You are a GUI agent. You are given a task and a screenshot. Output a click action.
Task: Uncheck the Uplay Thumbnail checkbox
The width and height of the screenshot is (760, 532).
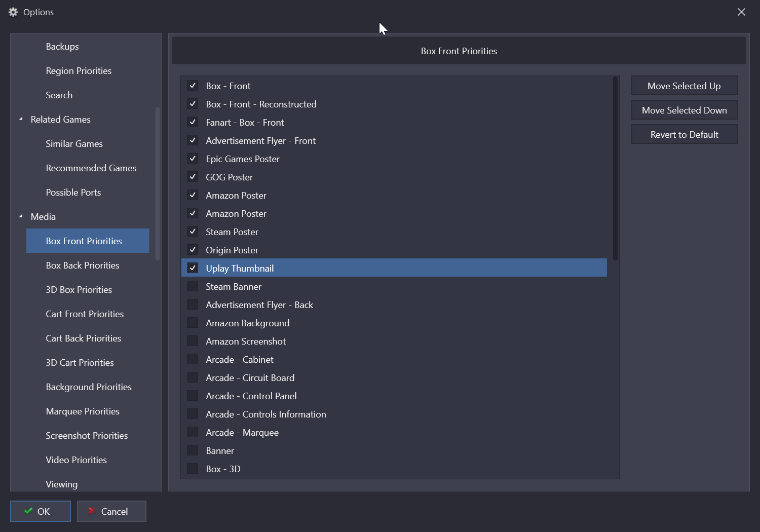pyautogui.click(x=193, y=268)
